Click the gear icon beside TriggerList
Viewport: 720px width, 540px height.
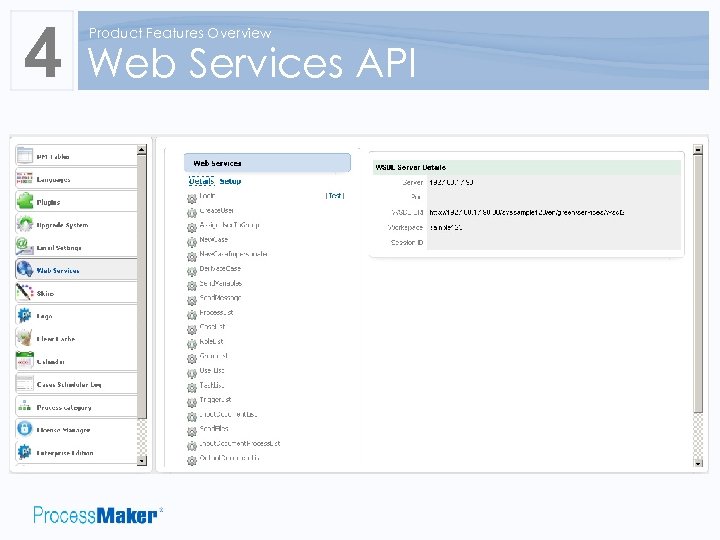(191, 402)
